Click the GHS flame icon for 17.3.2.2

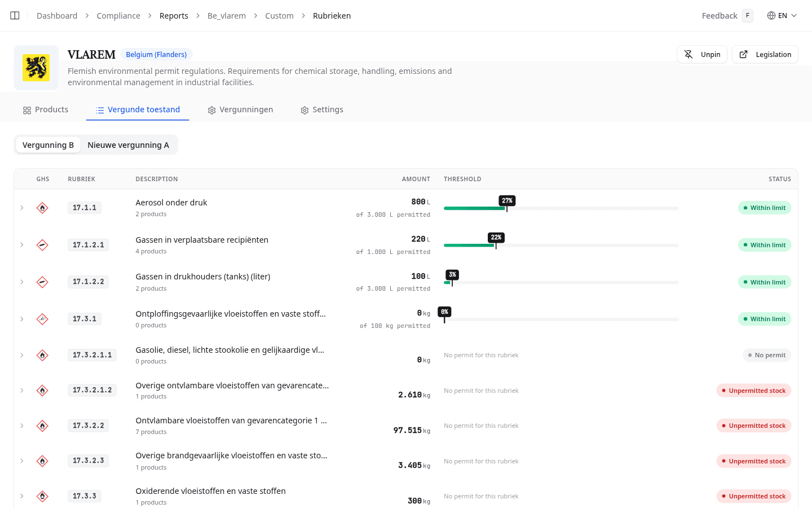point(42,426)
